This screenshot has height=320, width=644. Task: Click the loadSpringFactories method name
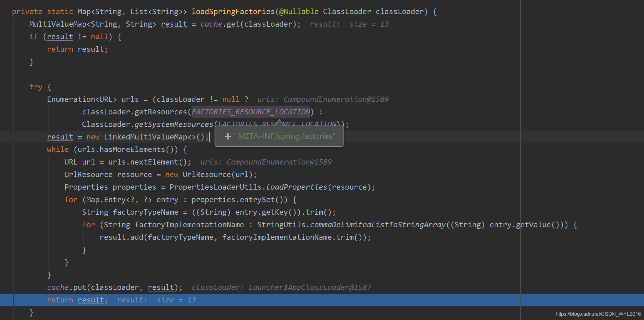(233, 12)
